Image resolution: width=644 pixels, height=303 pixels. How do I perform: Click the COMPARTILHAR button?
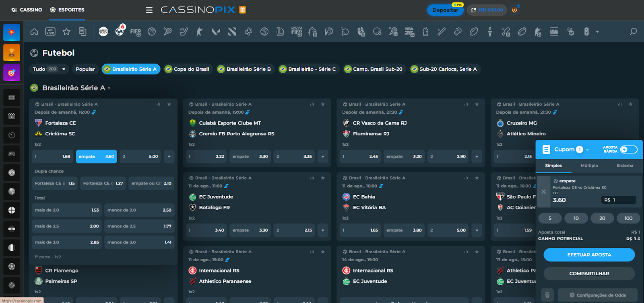click(589, 274)
